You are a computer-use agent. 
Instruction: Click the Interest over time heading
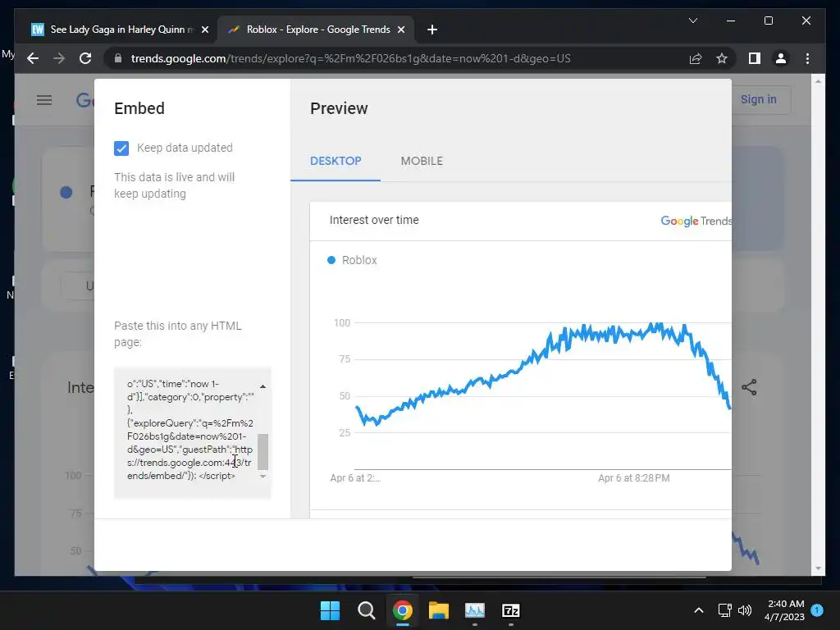pyautogui.click(x=374, y=220)
